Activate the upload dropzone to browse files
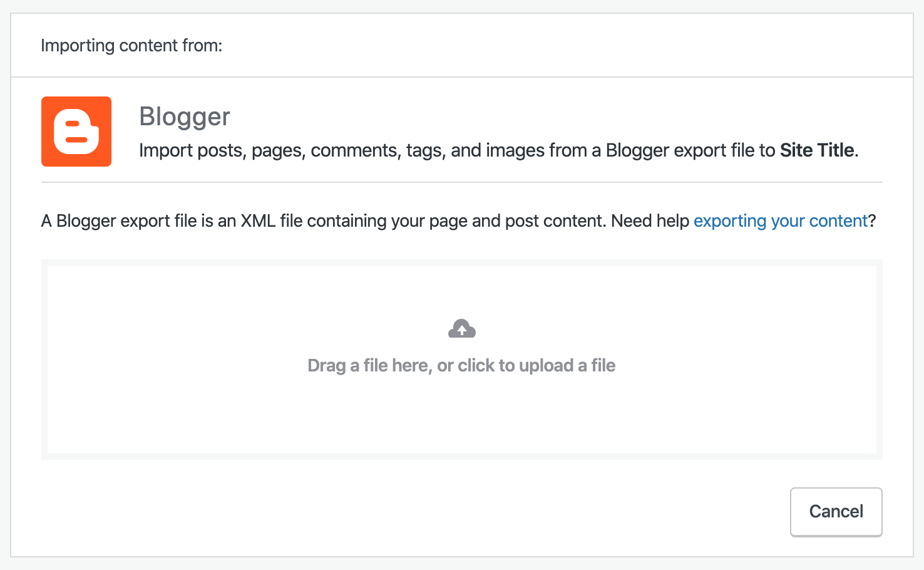Viewport: 924px width, 570px height. pos(461,360)
